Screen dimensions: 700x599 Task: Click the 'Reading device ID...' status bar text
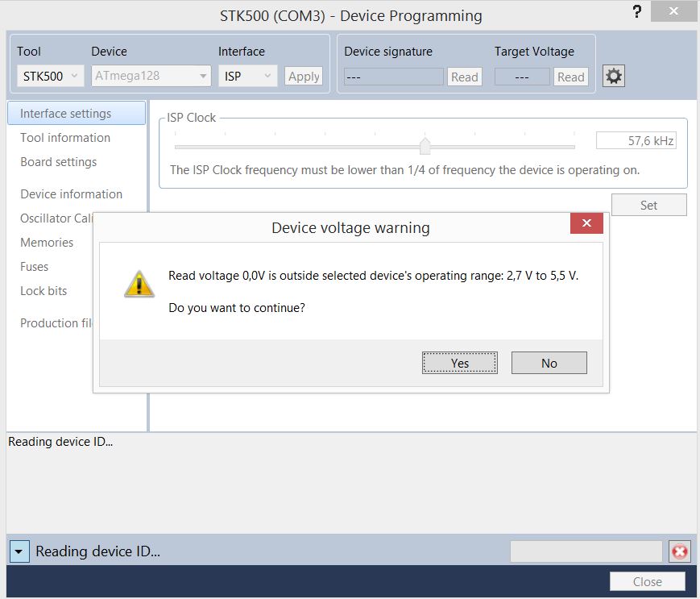[x=97, y=551]
